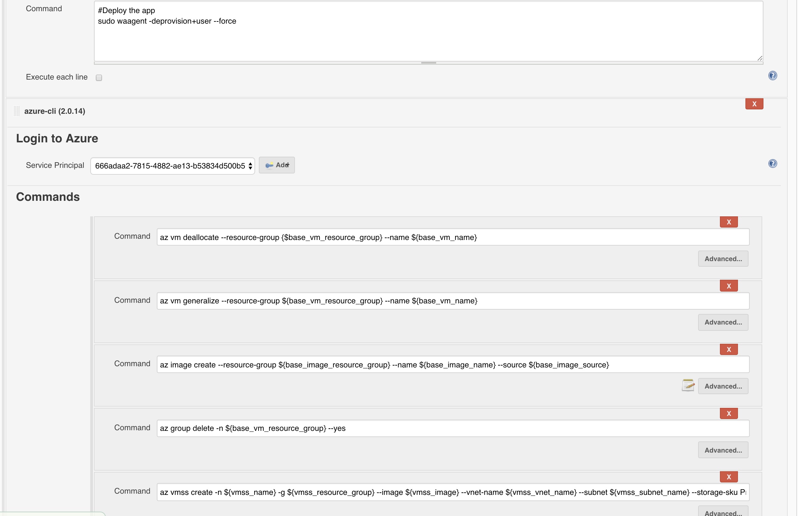Open Advanced options for vm deallocate command
This screenshot has width=812, height=516.
pyautogui.click(x=723, y=259)
